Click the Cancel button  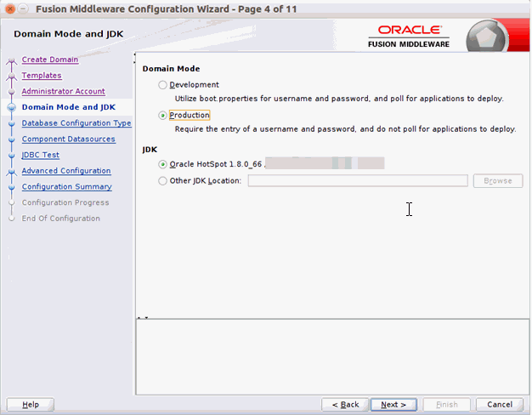click(500, 405)
